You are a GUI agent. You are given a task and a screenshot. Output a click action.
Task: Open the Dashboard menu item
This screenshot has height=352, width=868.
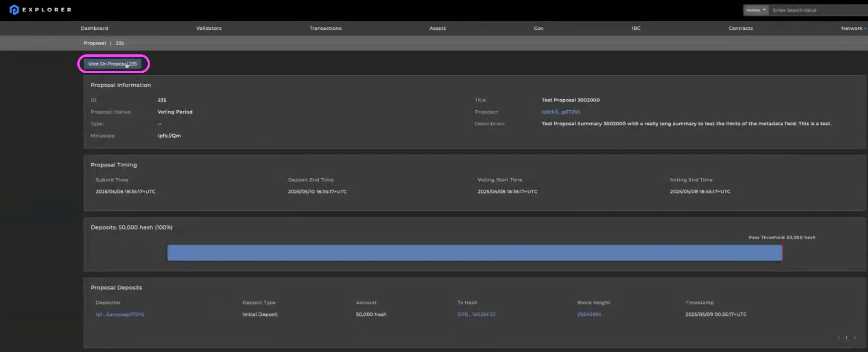click(x=94, y=28)
